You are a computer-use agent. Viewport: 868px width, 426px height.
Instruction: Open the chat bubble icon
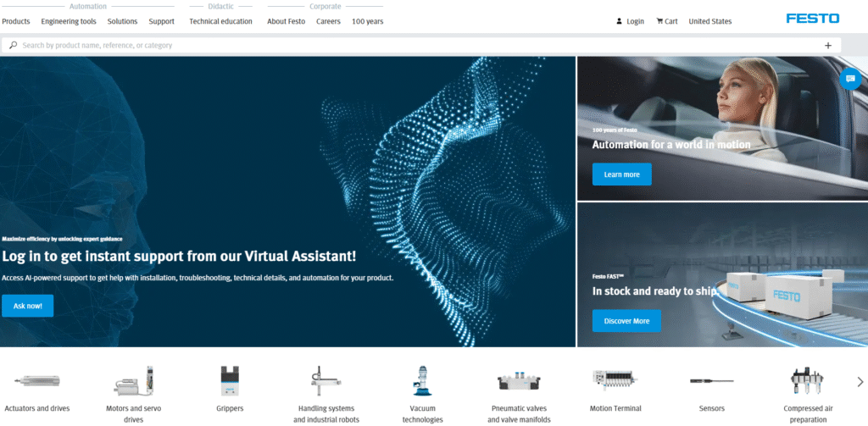pos(850,79)
